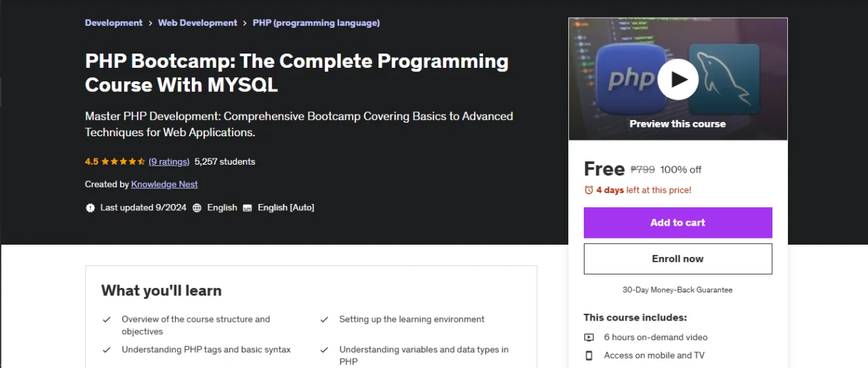
Task: Click the Free price label
Action: (604, 169)
